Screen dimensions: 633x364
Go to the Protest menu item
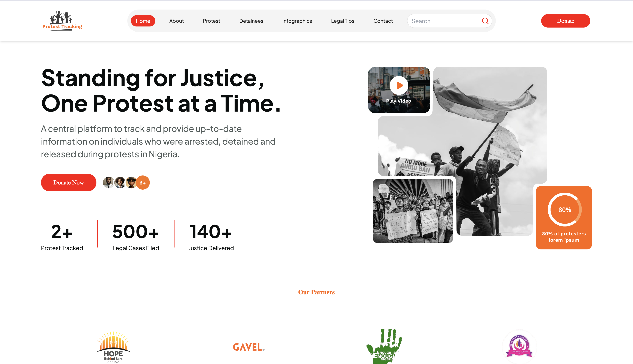[x=211, y=21]
